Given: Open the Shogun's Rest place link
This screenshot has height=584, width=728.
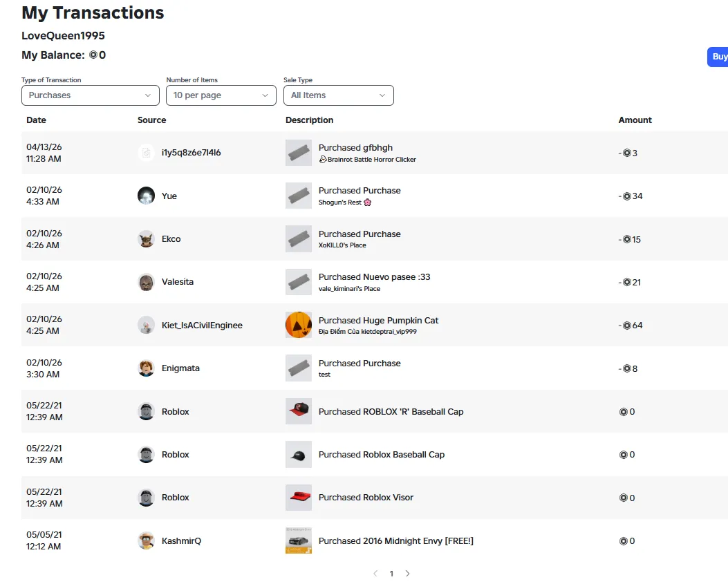Looking at the screenshot, I should [345, 202].
